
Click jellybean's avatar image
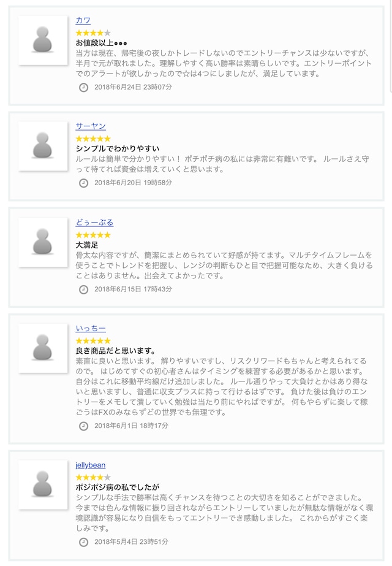[x=43, y=485]
